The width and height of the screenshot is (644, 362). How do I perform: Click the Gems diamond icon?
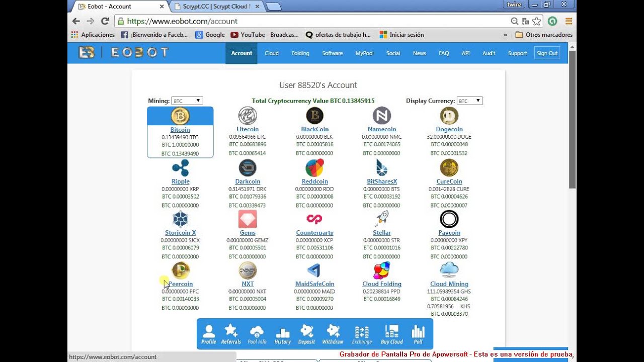pos(248,219)
